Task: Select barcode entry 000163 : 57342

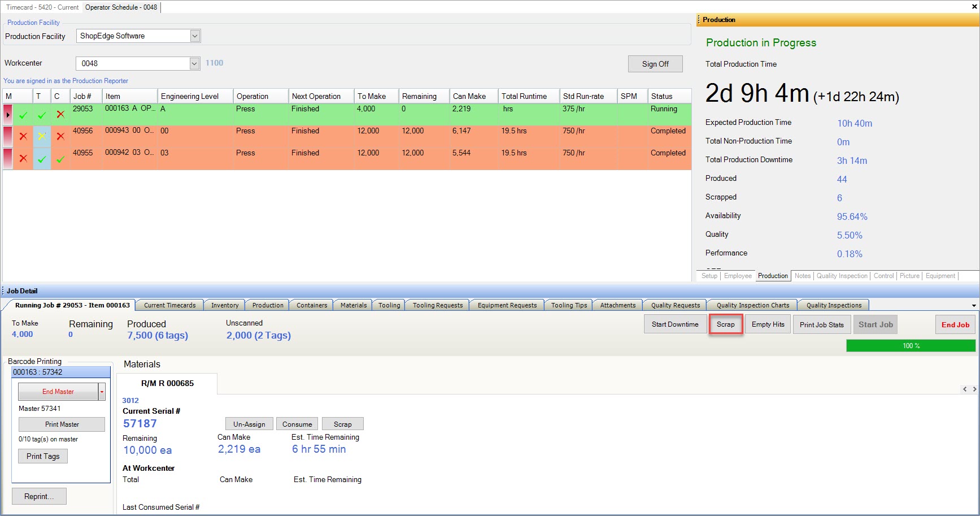Action: (61, 372)
